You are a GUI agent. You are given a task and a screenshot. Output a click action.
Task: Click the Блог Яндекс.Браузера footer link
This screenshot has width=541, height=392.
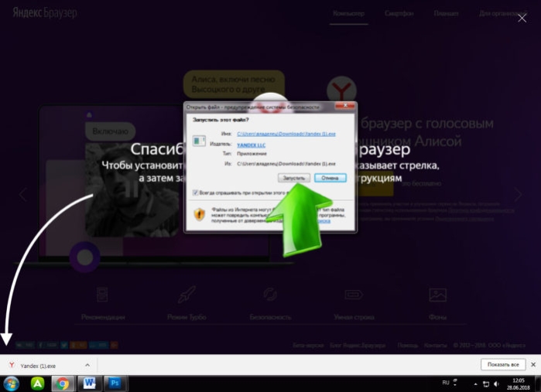[x=358, y=345]
